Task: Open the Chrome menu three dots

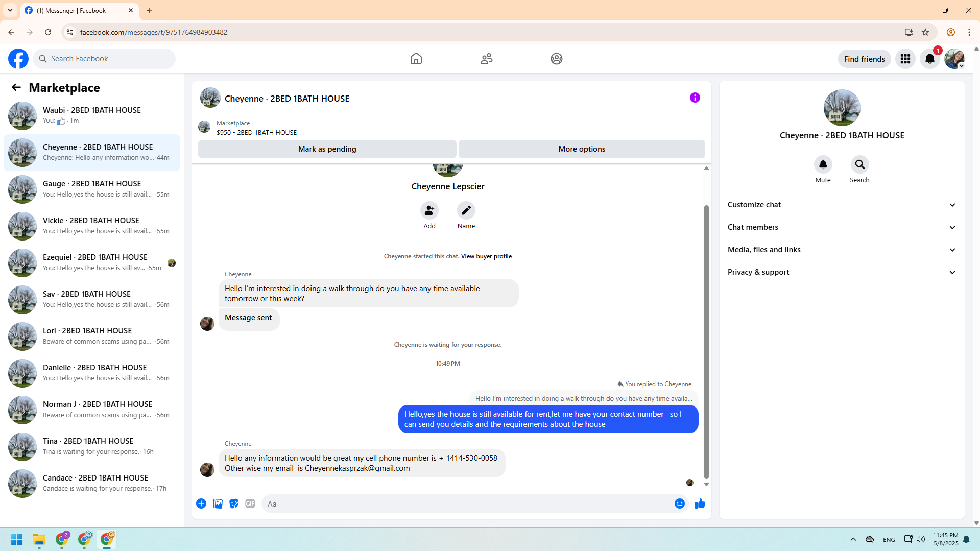Action: [969, 32]
